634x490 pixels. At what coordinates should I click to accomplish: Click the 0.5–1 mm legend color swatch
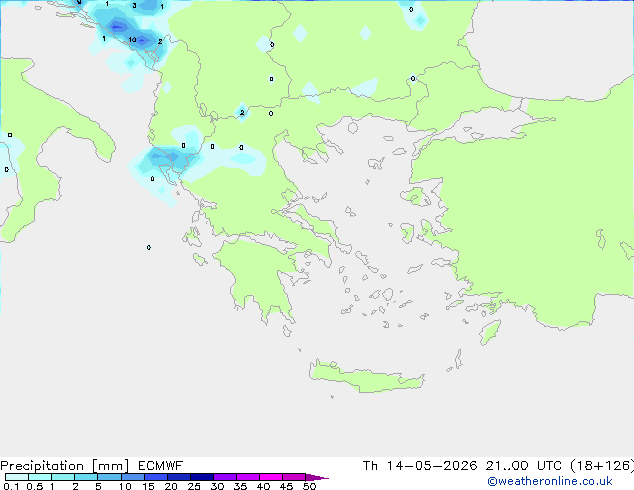click(40, 477)
